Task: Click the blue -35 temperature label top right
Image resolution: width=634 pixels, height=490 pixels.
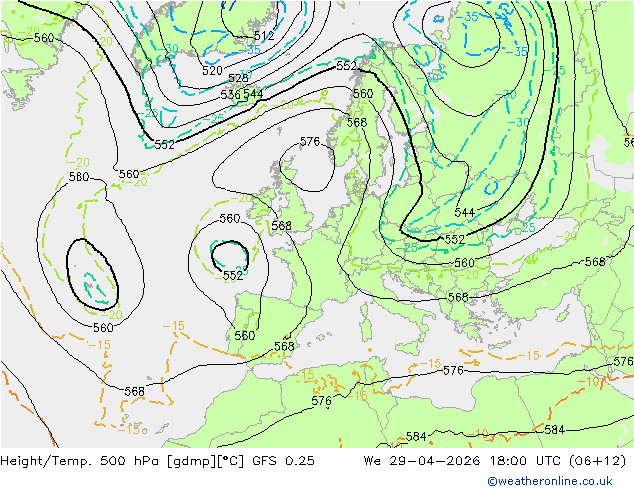Action: point(467,17)
